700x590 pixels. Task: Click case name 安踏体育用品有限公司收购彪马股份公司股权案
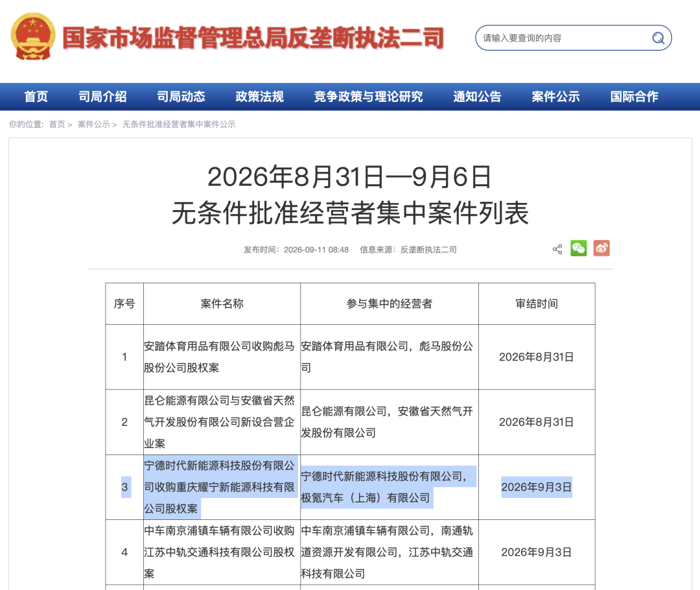coord(219,357)
